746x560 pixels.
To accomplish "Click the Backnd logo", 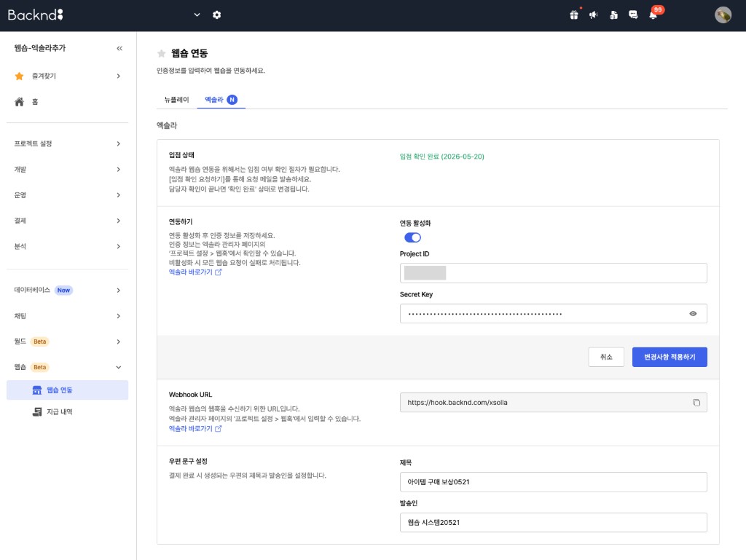I will 35,15.
